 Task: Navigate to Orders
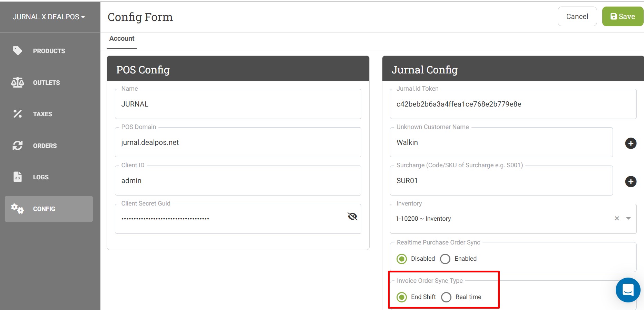click(49, 146)
